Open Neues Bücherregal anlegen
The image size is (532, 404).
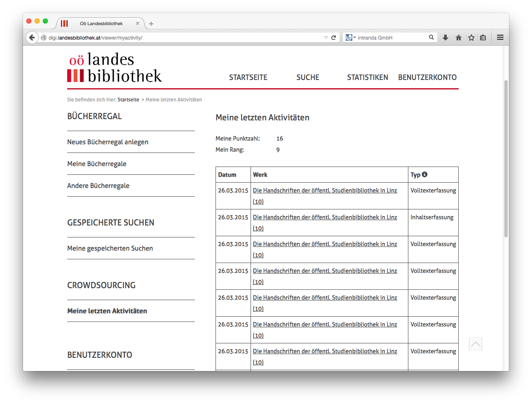[x=108, y=142]
